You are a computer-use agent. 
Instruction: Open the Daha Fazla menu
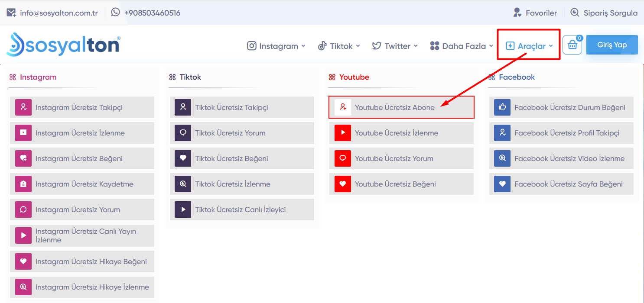click(462, 46)
